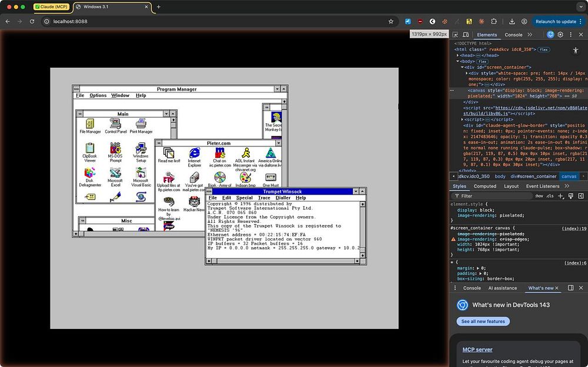Switch to the Computed styles tab
The height and width of the screenshot is (367, 588).
point(485,186)
